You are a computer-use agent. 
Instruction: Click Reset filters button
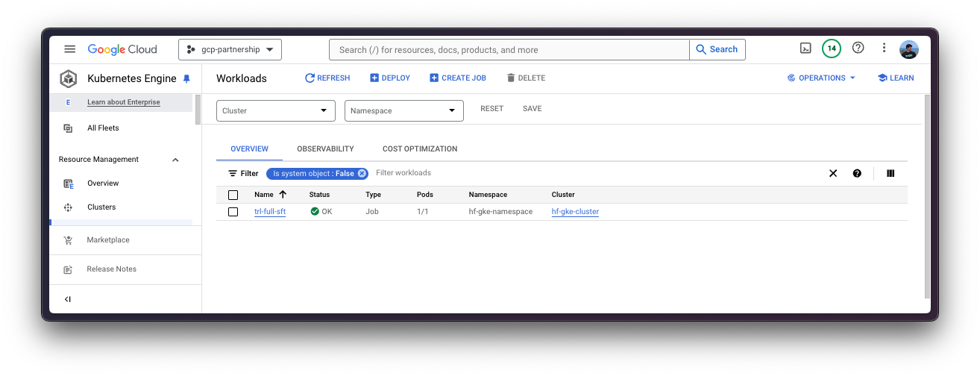tap(492, 109)
